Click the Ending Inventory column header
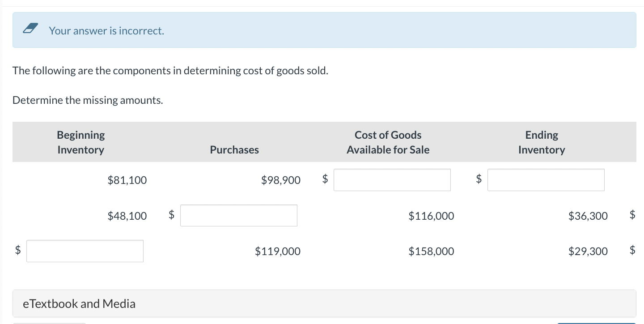 (541, 142)
